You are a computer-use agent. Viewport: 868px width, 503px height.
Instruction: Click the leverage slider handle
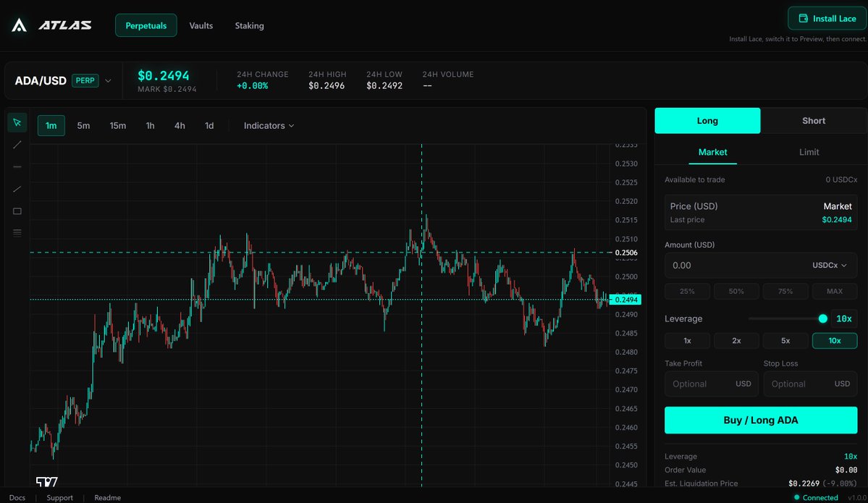pyautogui.click(x=822, y=318)
